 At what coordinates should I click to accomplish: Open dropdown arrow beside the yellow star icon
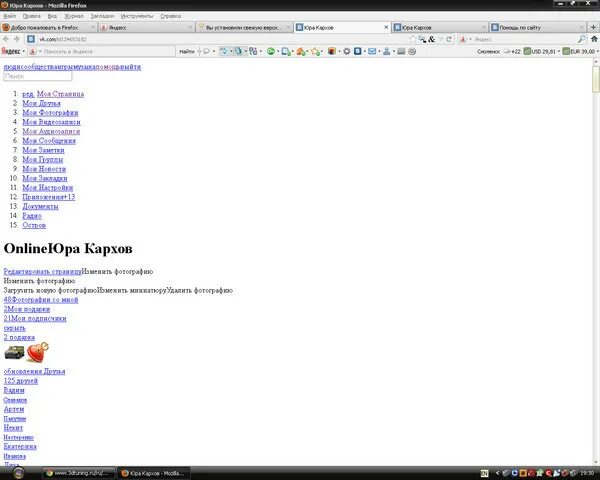click(322, 51)
